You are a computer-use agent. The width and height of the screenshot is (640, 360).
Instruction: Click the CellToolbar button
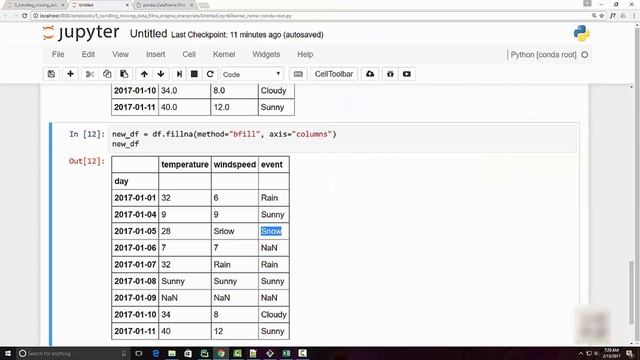[334, 74]
